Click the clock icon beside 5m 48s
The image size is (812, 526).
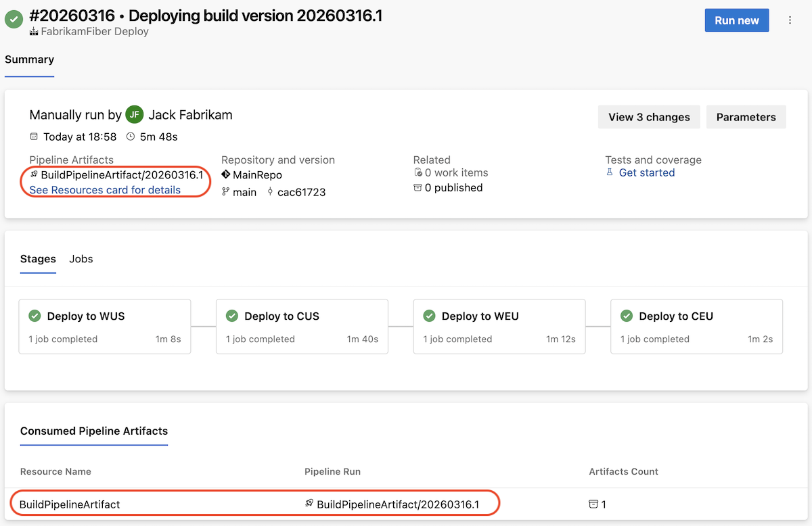(131, 137)
